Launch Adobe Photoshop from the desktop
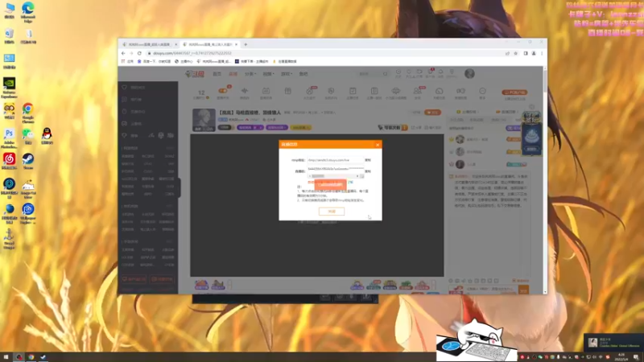 [9, 138]
